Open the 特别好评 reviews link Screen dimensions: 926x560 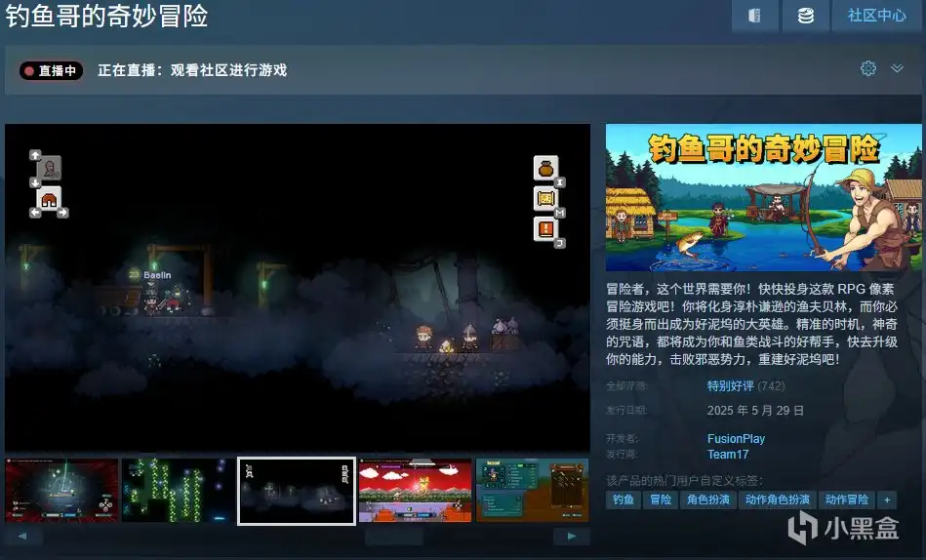731,385
